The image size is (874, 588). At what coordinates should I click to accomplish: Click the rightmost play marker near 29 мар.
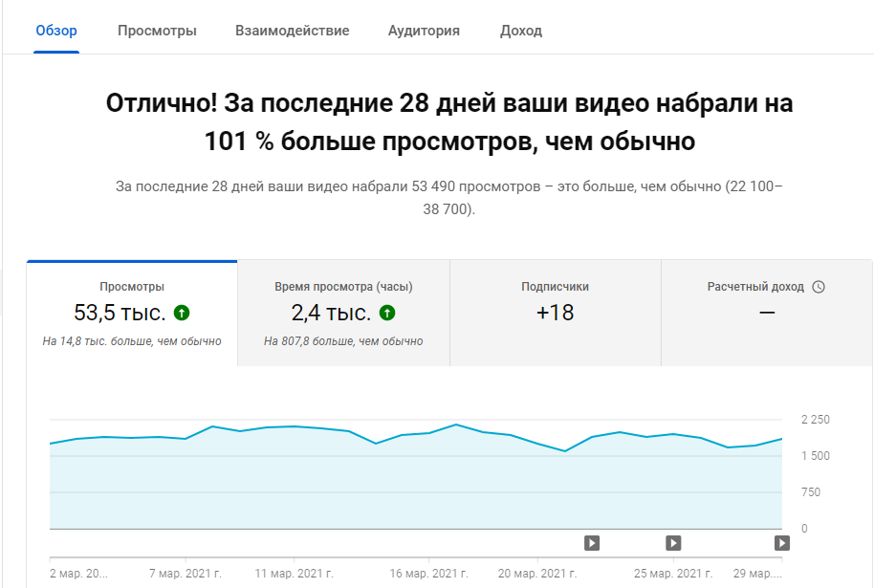[x=780, y=541]
